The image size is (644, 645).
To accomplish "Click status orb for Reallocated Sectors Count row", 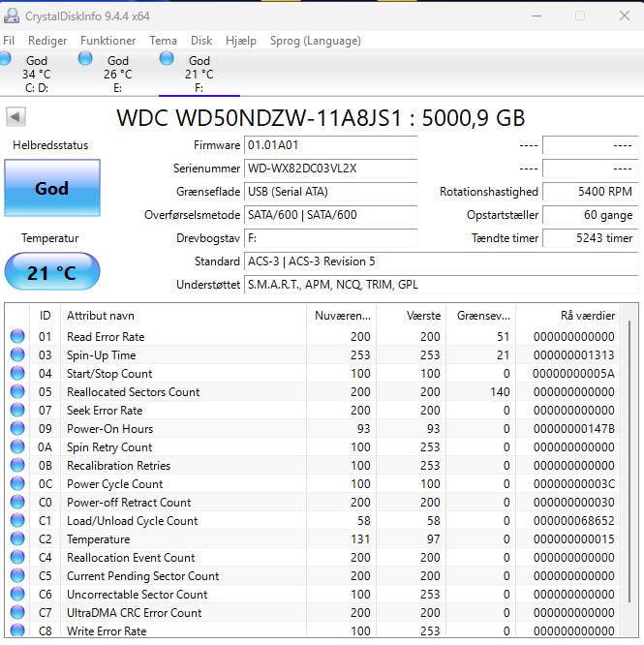I will [x=17, y=391].
